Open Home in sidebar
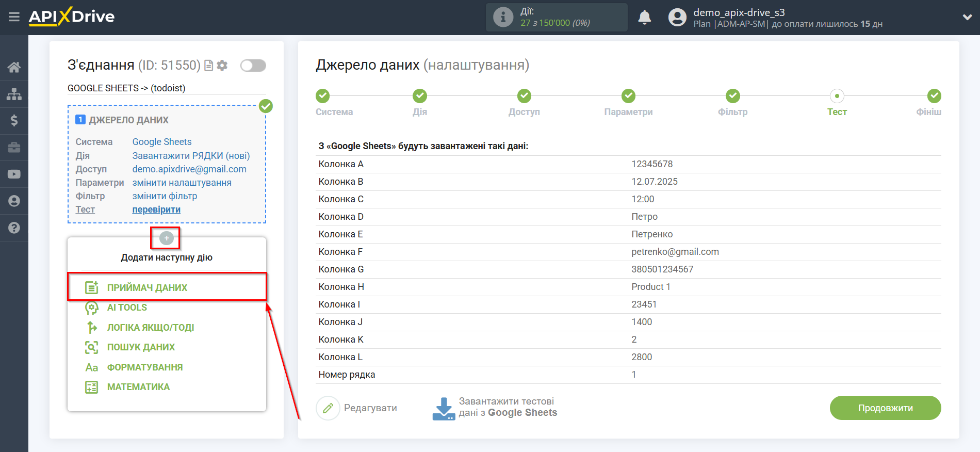The width and height of the screenshot is (980, 452). pos(14,67)
